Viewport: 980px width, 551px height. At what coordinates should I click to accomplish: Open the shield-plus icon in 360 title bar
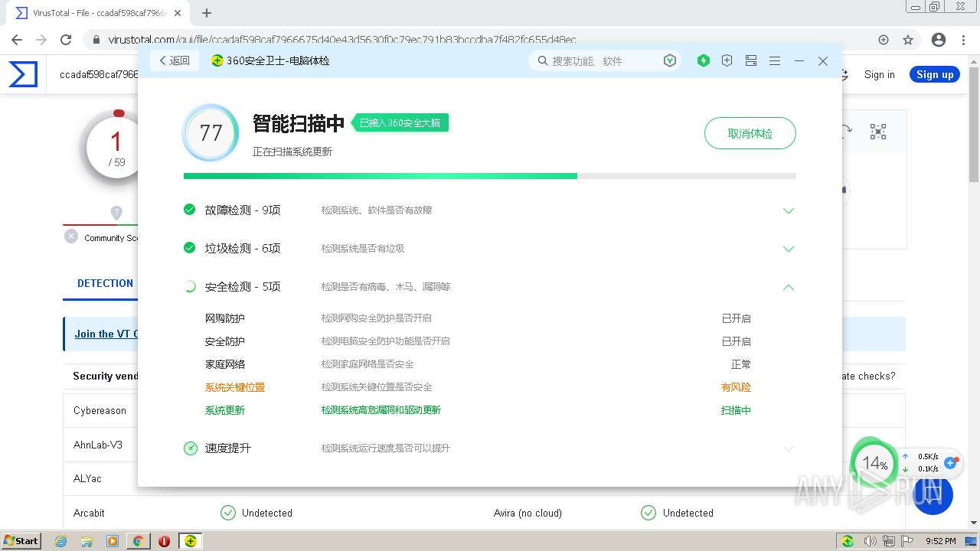coord(727,60)
